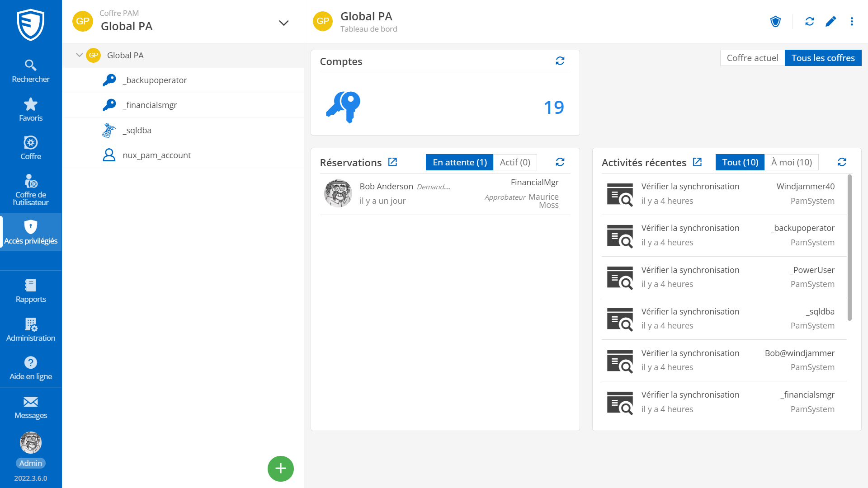Image resolution: width=868 pixels, height=488 pixels.
Task: Click the recent activities scrollbar
Action: (849, 248)
